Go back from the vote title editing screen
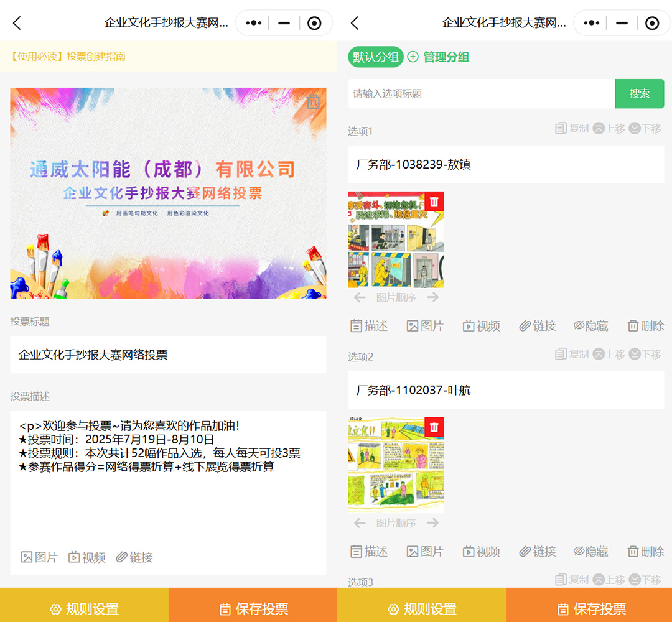The image size is (672, 622). [x=17, y=23]
